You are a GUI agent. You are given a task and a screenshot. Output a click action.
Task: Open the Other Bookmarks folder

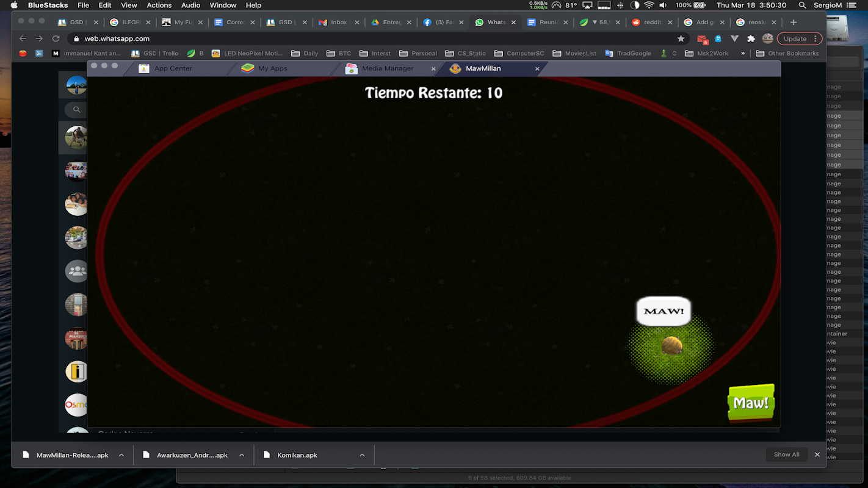(787, 53)
